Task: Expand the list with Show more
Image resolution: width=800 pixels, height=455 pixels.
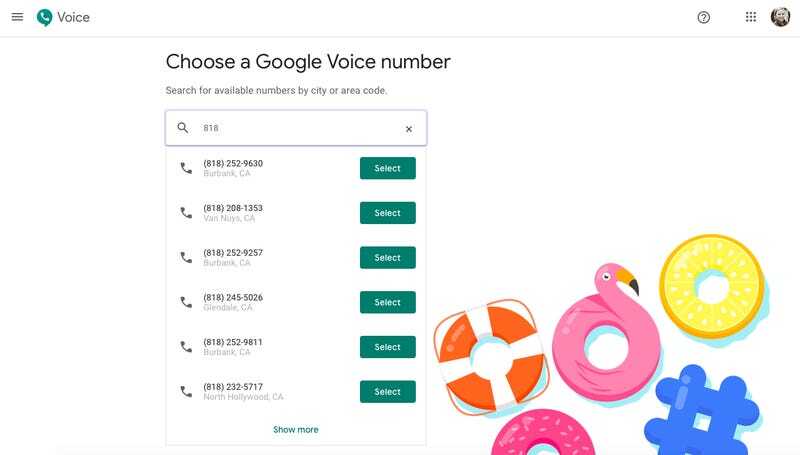Action: click(296, 430)
